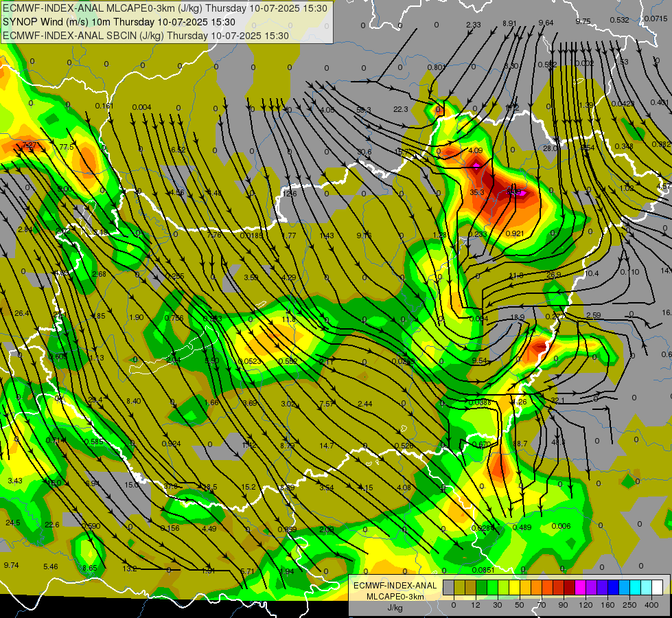
Task: Click the map value 22.3
Action: (x=400, y=109)
